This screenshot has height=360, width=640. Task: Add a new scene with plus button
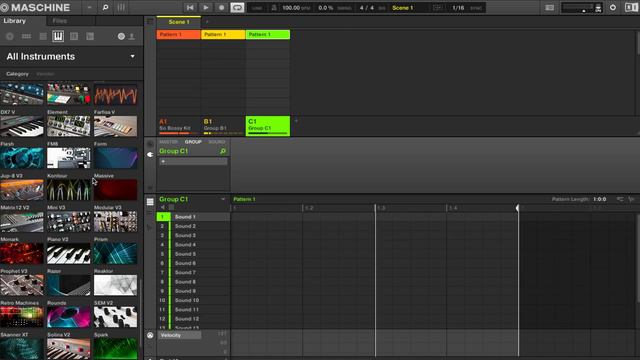[x=207, y=22]
